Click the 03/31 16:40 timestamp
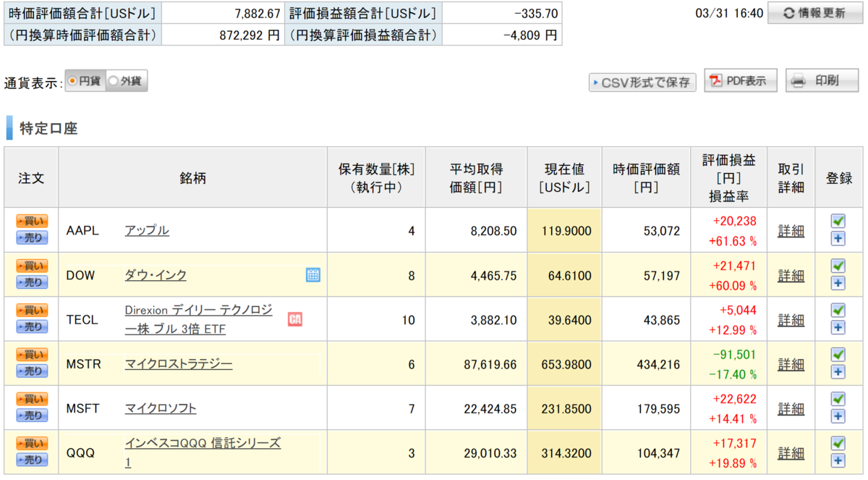This screenshot has height=480, width=868. pyautogui.click(x=729, y=13)
